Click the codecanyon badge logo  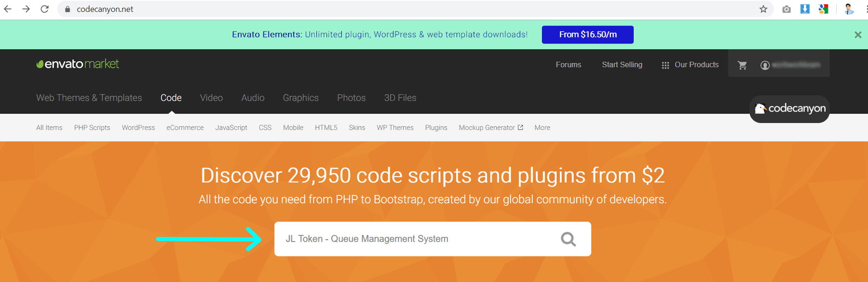(x=789, y=108)
